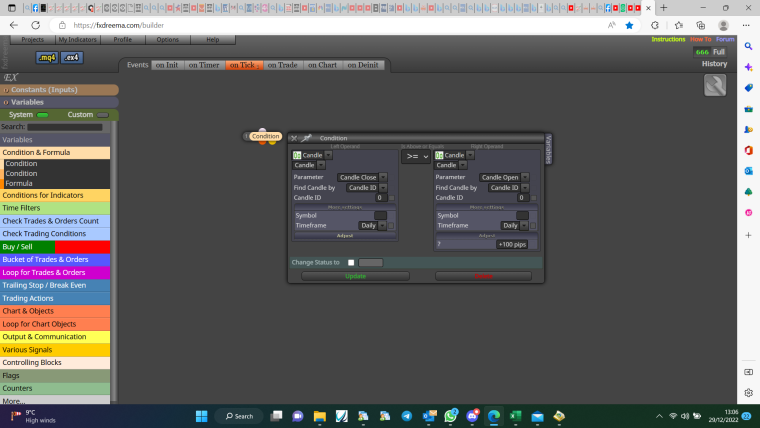Click the favorites star in address bar
This screenshot has width=760, height=428.
629,25
